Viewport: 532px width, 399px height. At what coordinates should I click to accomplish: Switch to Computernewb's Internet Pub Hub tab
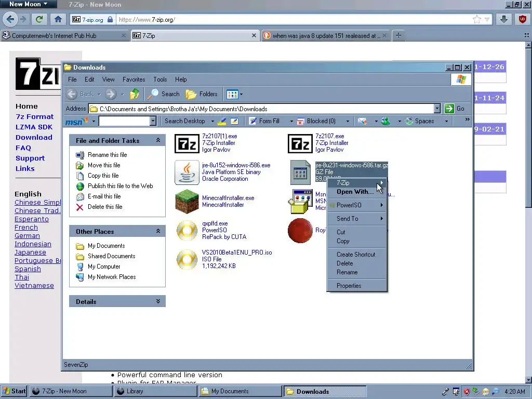coord(64,36)
